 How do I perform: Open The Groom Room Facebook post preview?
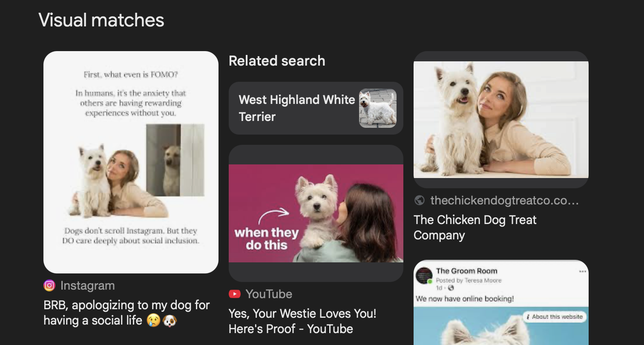point(501,303)
